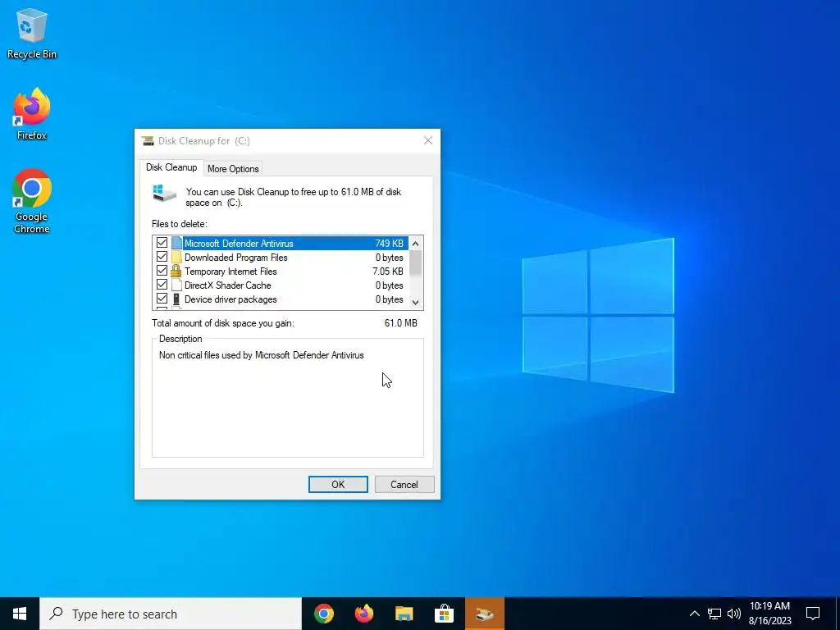Select the Google Chrome desktop shortcut
This screenshot has width=840, height=630.
click(32, 201)
